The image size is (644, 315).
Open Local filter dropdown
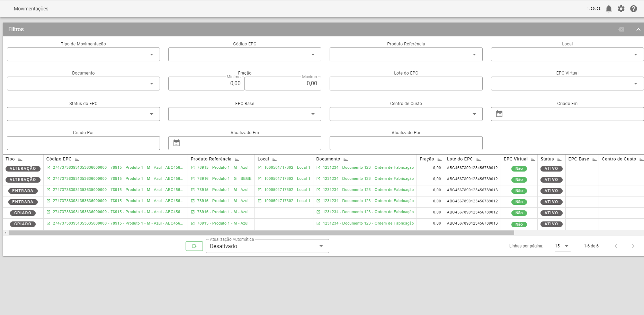tap(567, 54)
